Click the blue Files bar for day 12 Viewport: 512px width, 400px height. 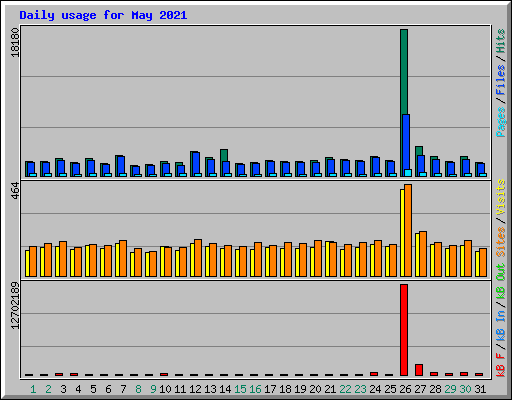[x=196, y=163]
